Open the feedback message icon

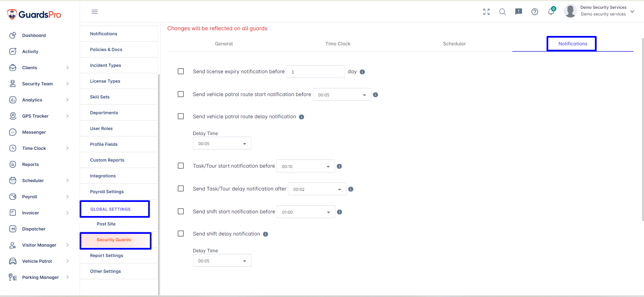(x=519, y=12)
